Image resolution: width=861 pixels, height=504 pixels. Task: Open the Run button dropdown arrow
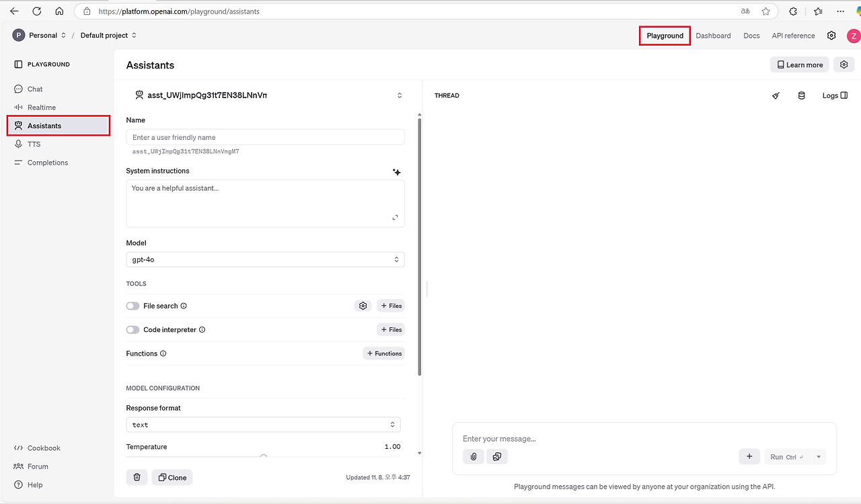coord(819,457)
